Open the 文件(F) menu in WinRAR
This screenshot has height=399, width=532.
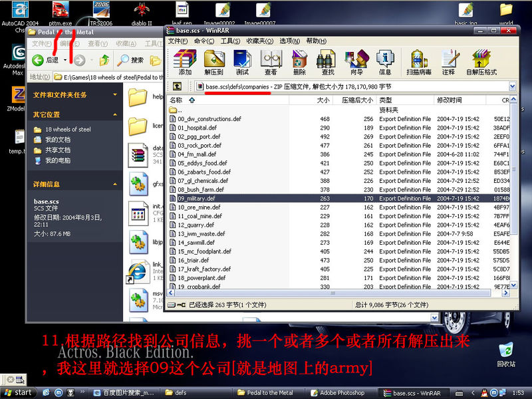[178, 41]
